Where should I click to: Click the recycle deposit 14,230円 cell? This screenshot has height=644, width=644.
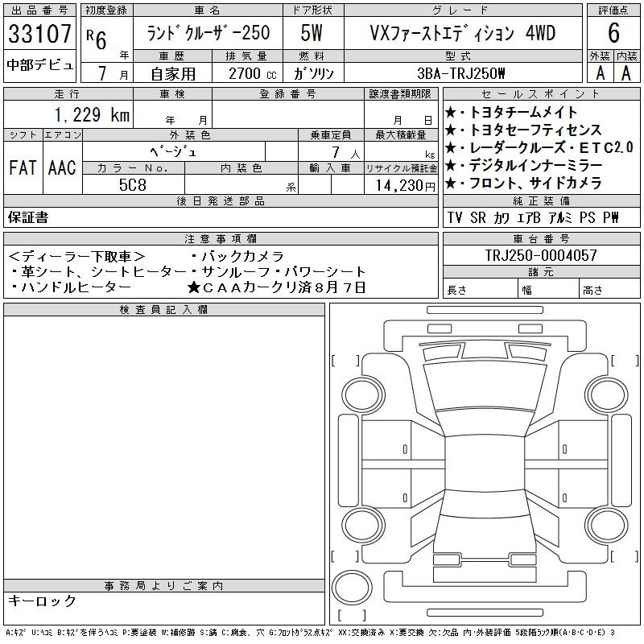tap(401, 185)
